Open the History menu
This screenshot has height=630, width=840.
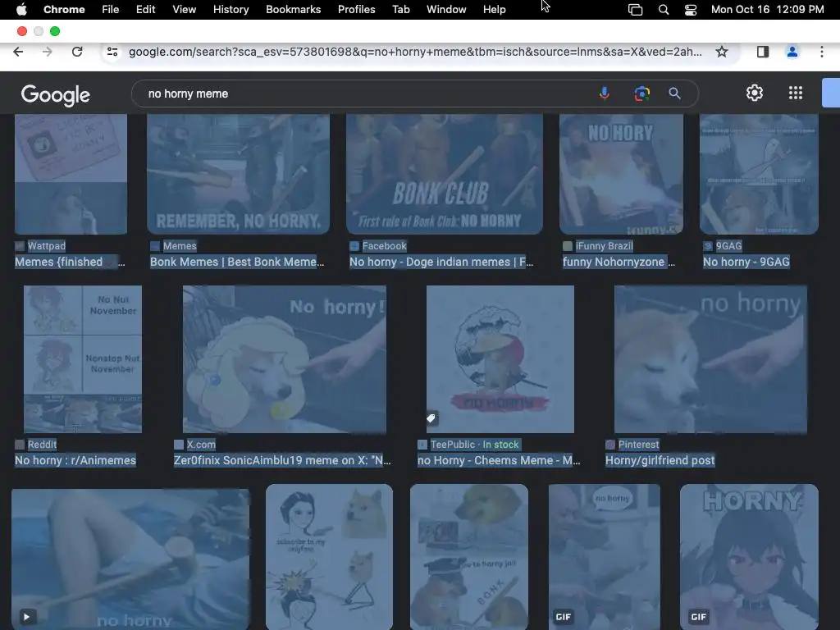(x=231, y=9)
